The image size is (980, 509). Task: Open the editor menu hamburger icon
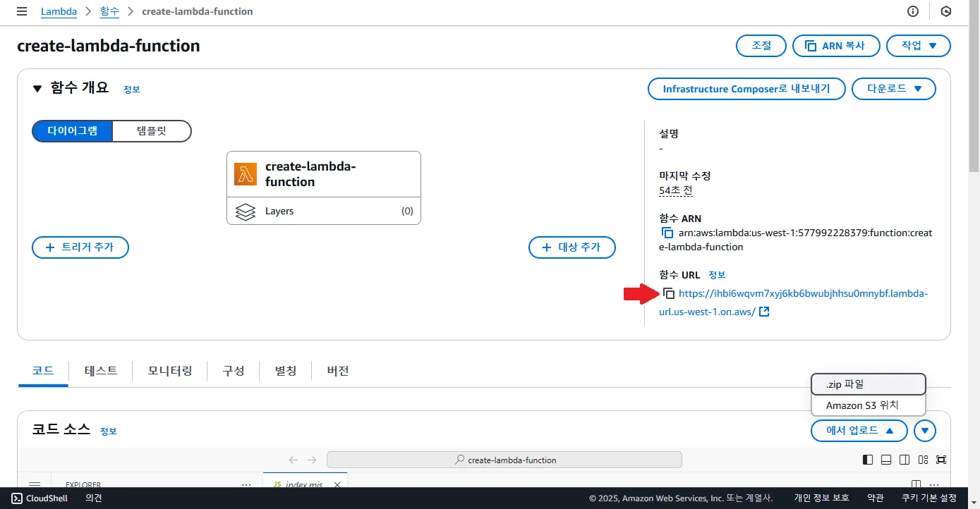point(34,484)
